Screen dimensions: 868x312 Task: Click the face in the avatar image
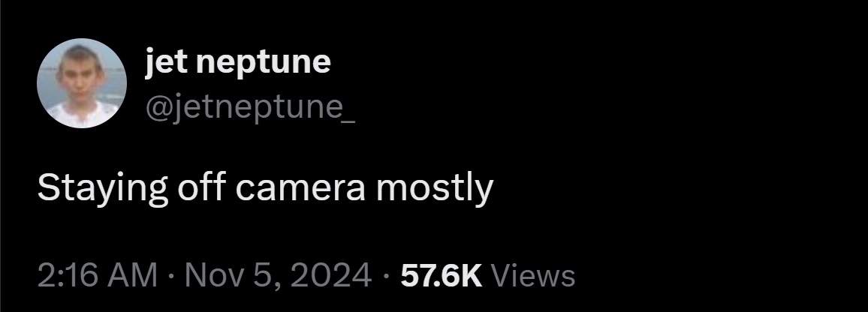(81, 76)
